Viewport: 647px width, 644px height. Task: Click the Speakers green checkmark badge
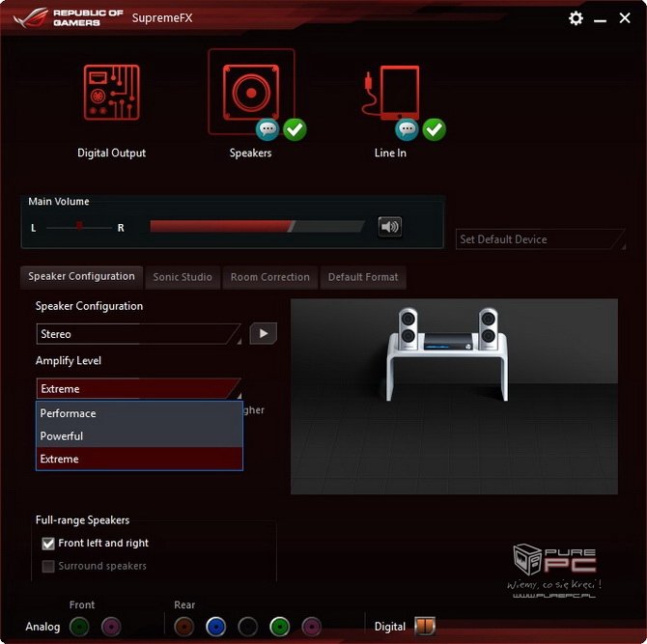point(295,129)
